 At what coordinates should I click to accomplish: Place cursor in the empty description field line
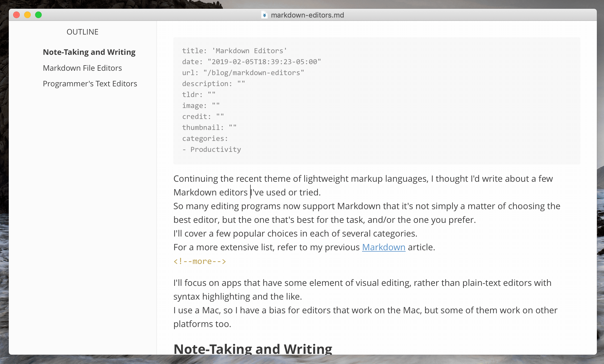tap(213, 84)
